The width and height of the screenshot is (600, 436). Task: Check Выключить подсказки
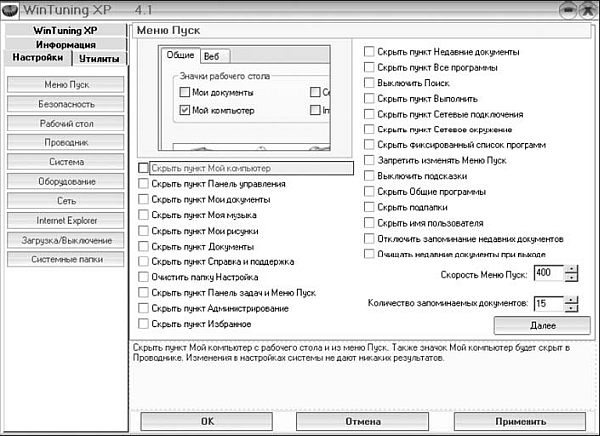(369, 176)
